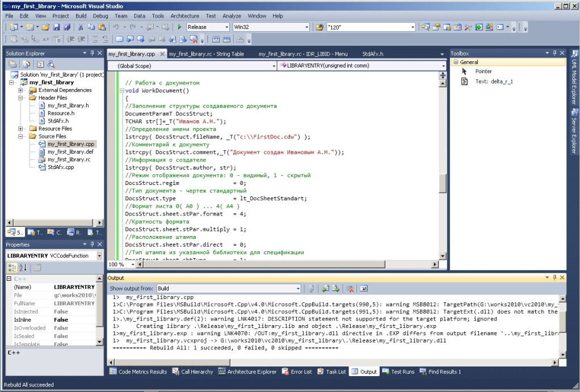580x392 pixels.
Task: Click Alphabetical sort icon in Properties panel
Action: (23, 267)
